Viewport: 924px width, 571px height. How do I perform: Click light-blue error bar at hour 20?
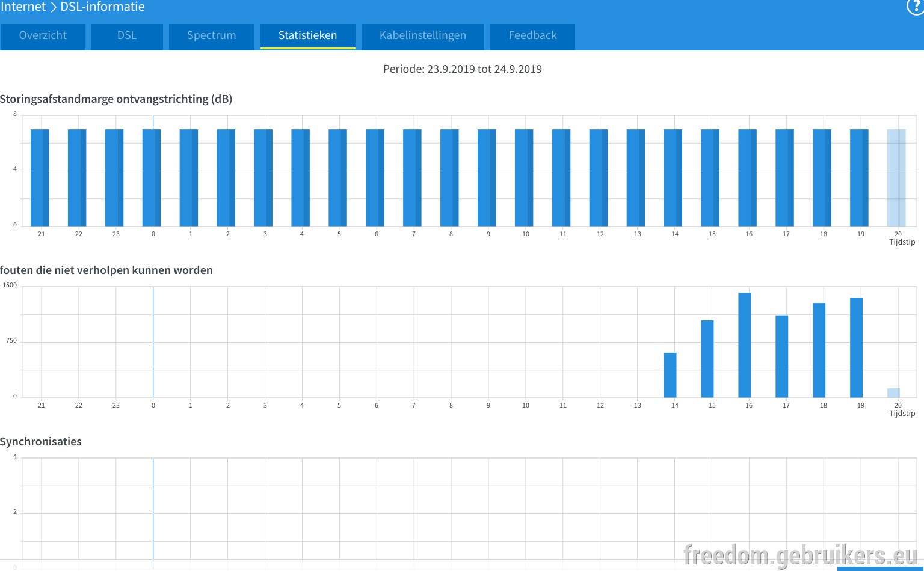894,393
